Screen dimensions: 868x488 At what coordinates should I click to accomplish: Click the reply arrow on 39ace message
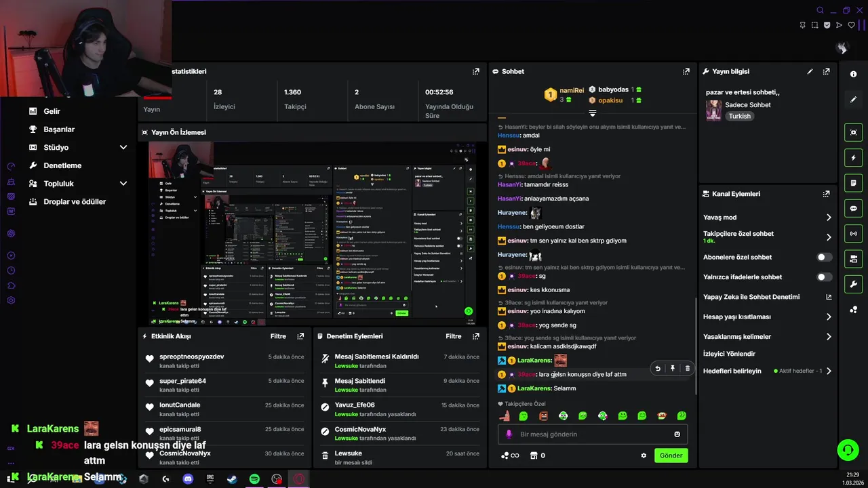[657, 369]
